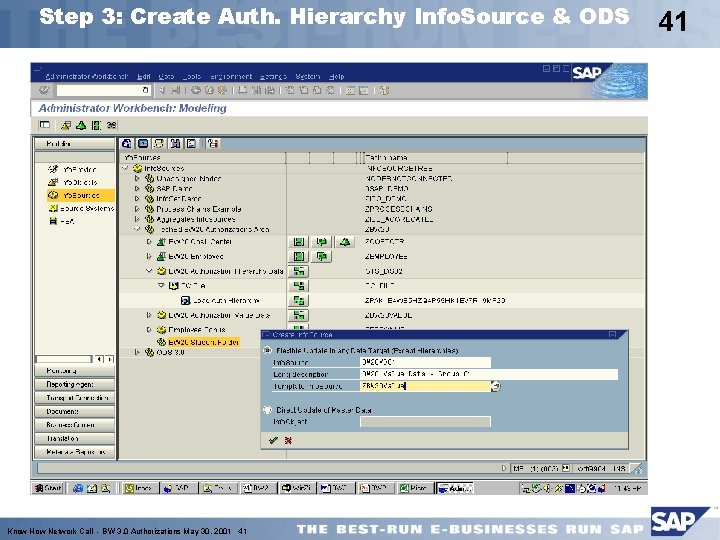Open the value help next to Template-InfoSource

point(495,386)
